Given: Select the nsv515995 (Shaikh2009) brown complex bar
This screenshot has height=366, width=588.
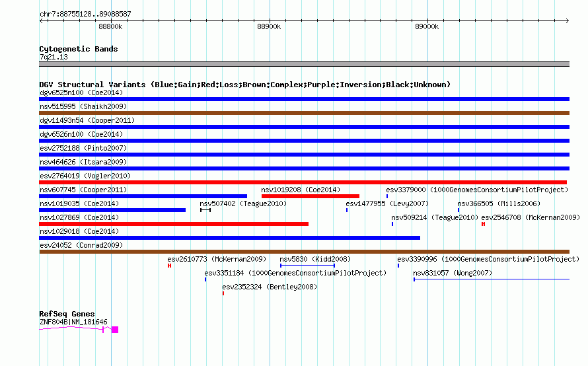Looking at the screenshot, I should pyautogui.click(x=304, y=113).
